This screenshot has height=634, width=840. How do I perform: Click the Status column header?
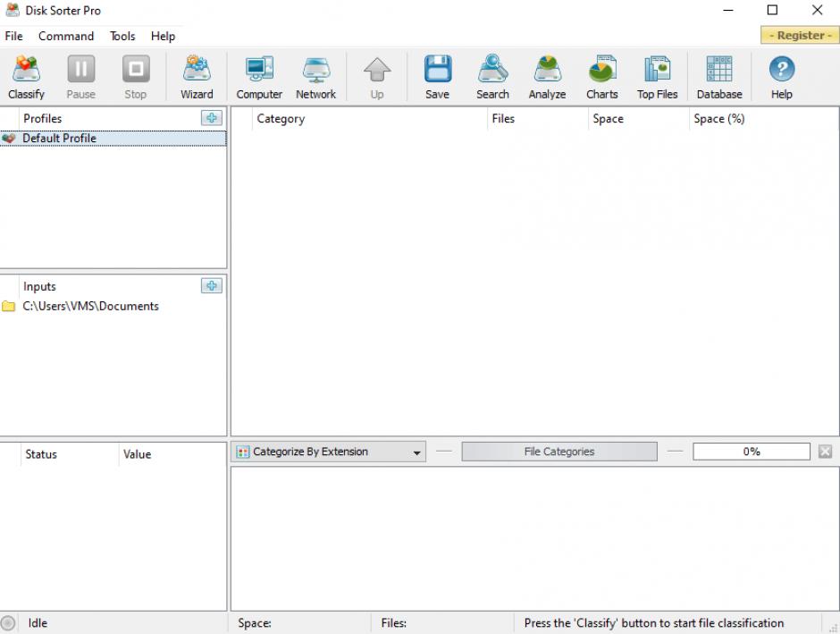[70, 454]
